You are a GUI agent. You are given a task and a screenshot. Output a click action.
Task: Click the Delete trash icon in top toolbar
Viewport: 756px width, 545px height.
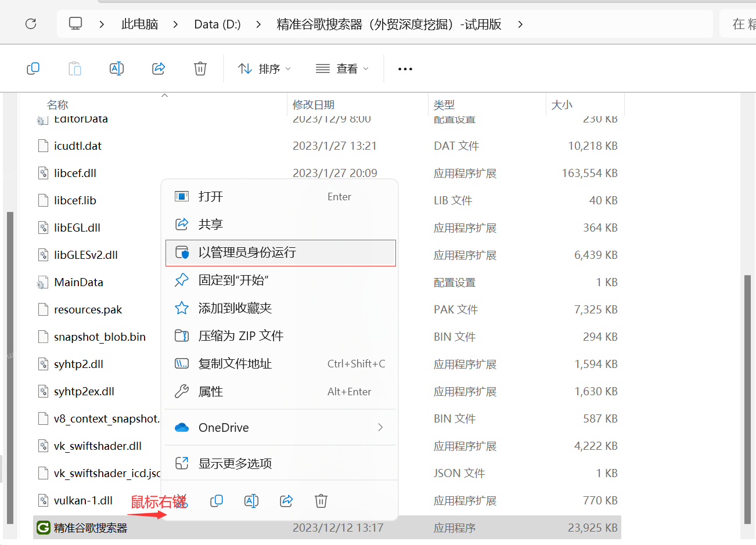200,68
